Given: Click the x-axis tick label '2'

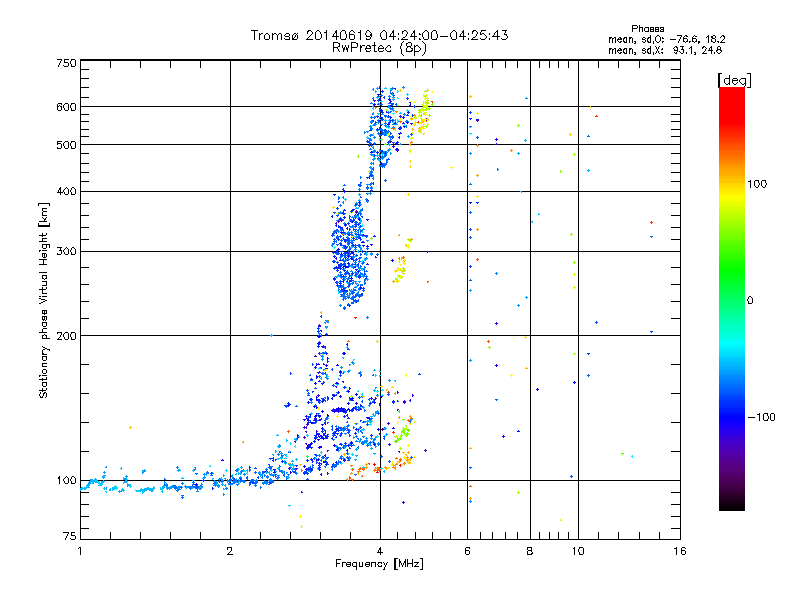Looking at the screenshot, I should (230, 551).
